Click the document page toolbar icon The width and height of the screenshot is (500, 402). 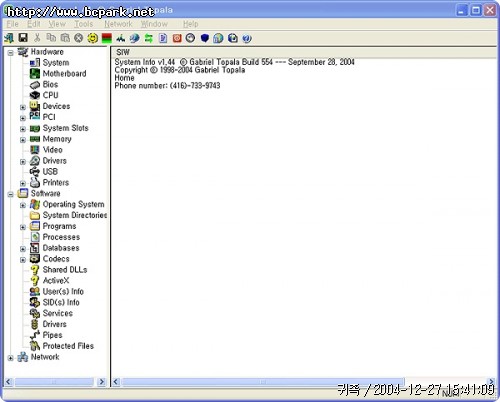click(163, 38)
